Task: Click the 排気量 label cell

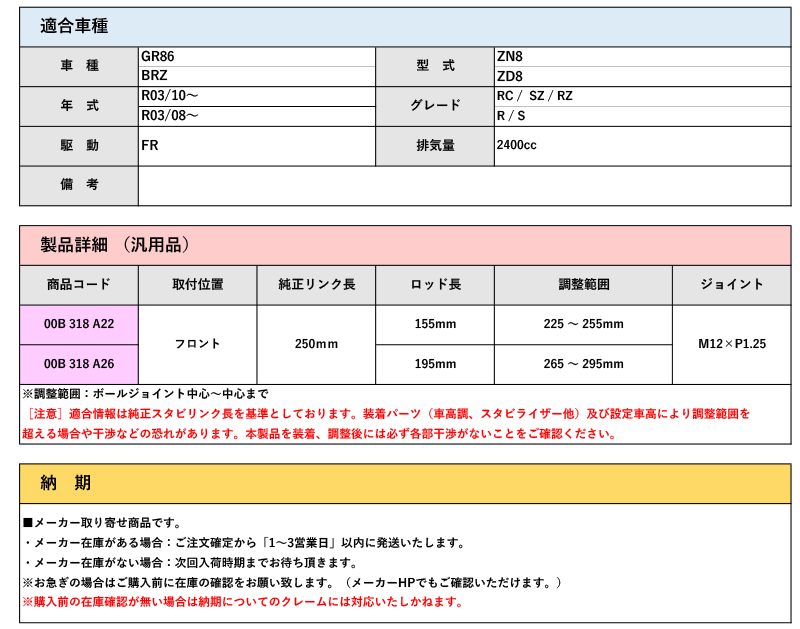Action: (x=435, y=146)
